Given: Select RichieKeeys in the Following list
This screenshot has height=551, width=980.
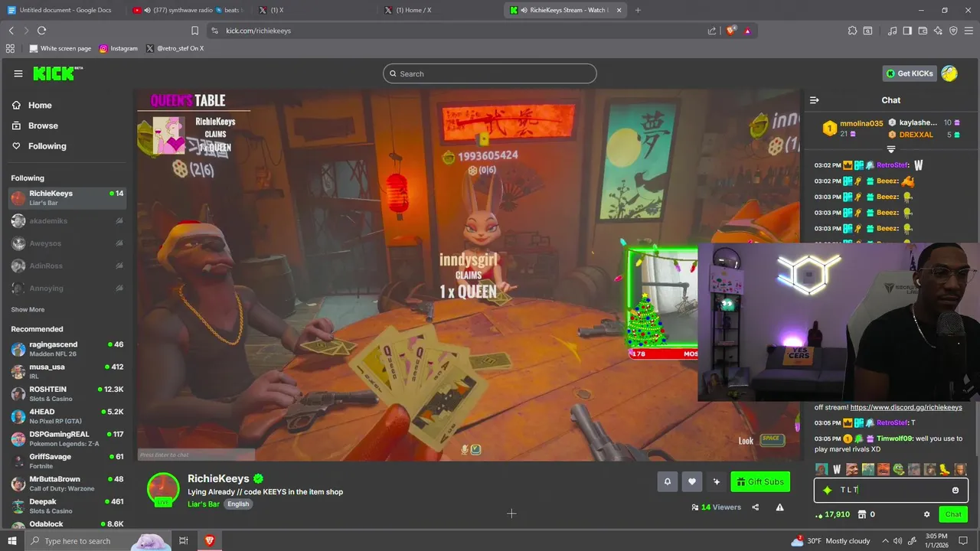Looking at the screenshot, I should pos(67,197).
